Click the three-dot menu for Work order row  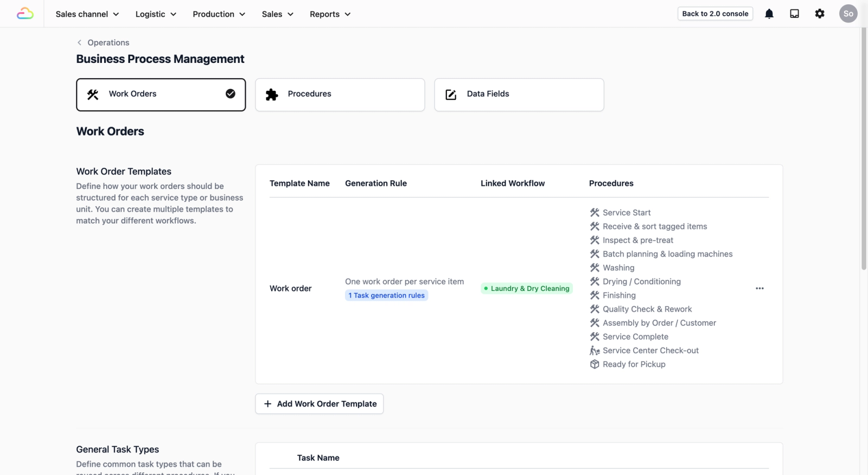point(759,288)
